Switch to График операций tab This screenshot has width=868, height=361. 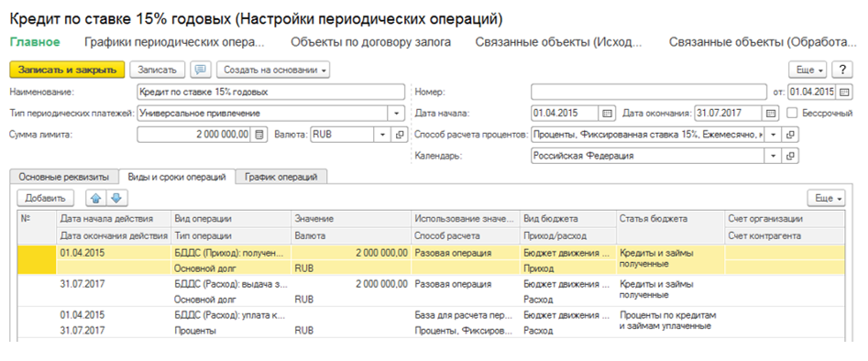[x=282, y=177]
